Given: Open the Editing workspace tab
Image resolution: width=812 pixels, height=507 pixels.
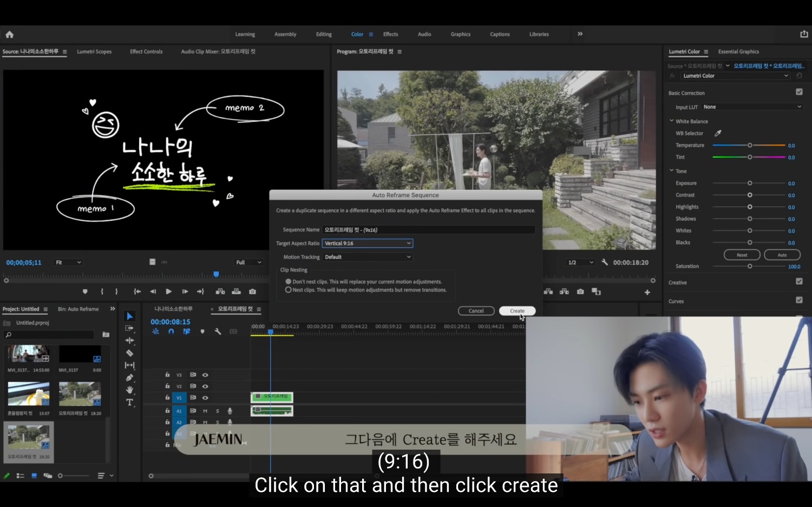Looking at the screenshot, I should (x=324, y=34).
